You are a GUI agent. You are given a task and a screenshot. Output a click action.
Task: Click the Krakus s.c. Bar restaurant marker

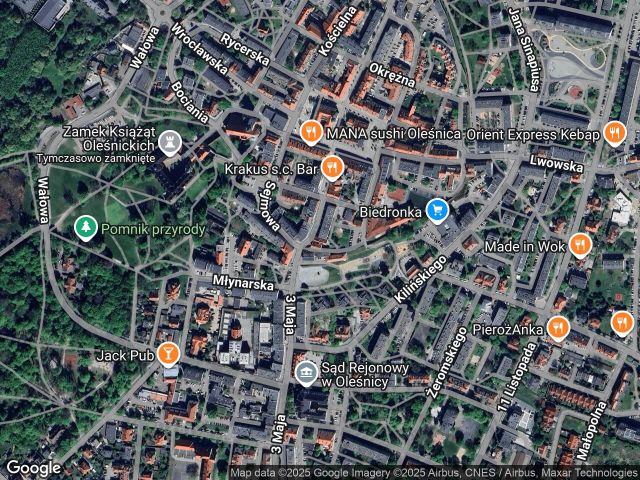332,168
